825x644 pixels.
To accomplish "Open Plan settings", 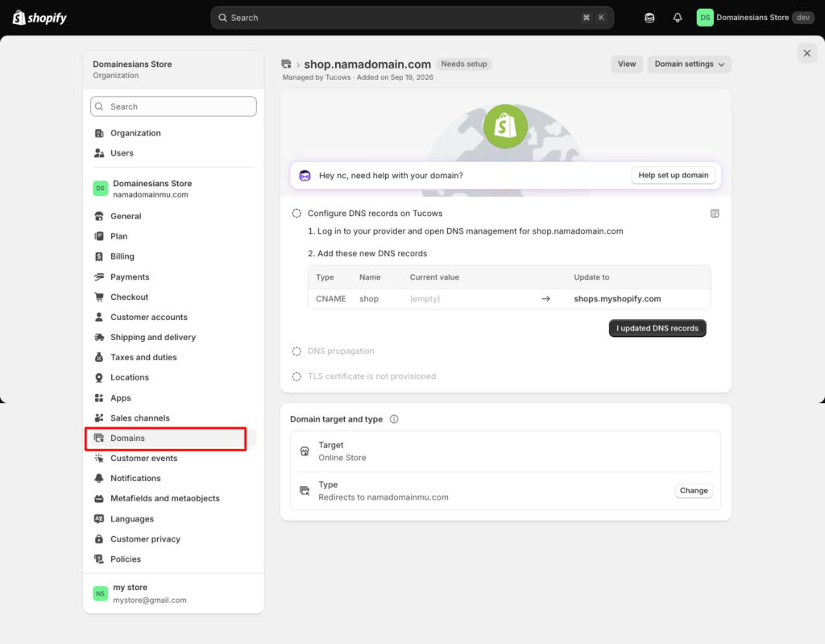I will click(173, 236).
